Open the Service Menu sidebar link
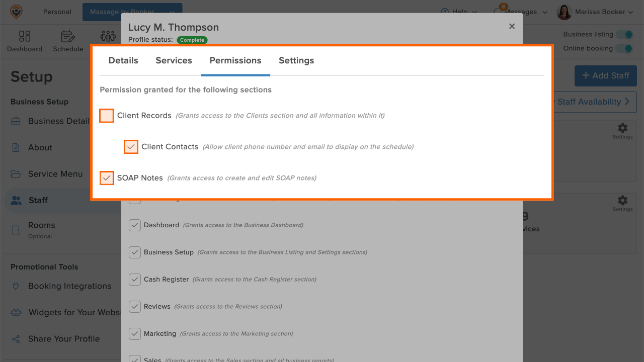 pyautogui.click(x=55, y=174)
